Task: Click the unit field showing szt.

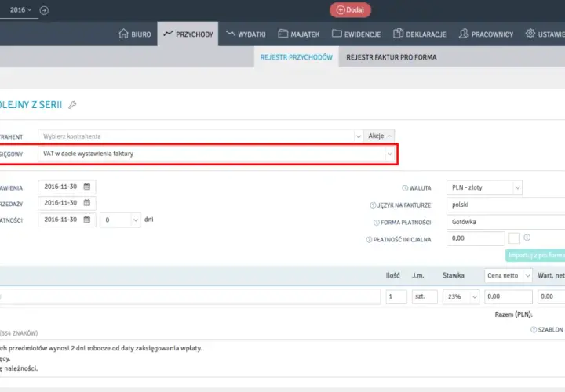Action: point(425,296)
